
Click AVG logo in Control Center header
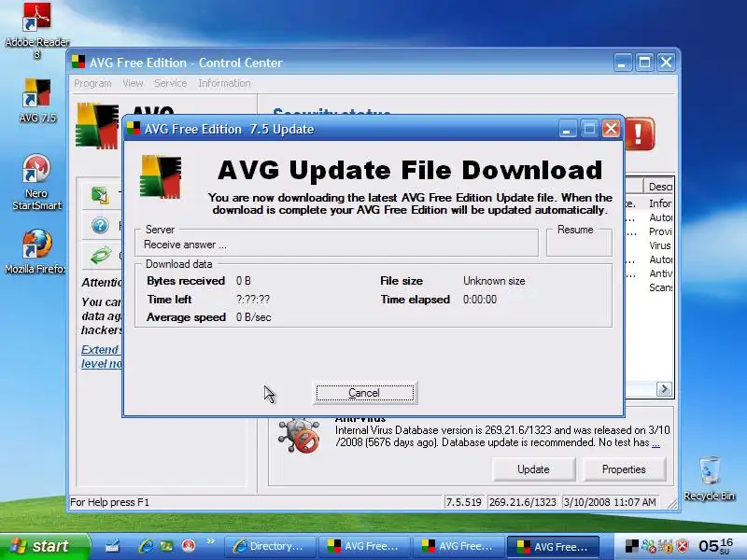click(97, 126)
